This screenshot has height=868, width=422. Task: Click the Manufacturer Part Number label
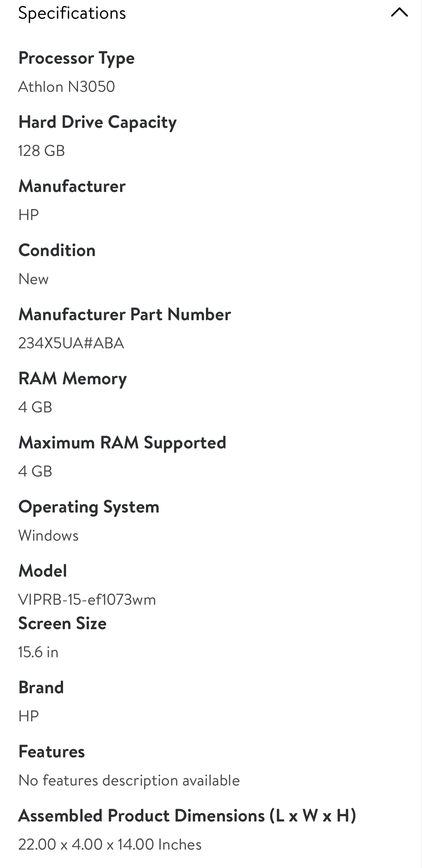pyautogui.click(x=125, y=315)
